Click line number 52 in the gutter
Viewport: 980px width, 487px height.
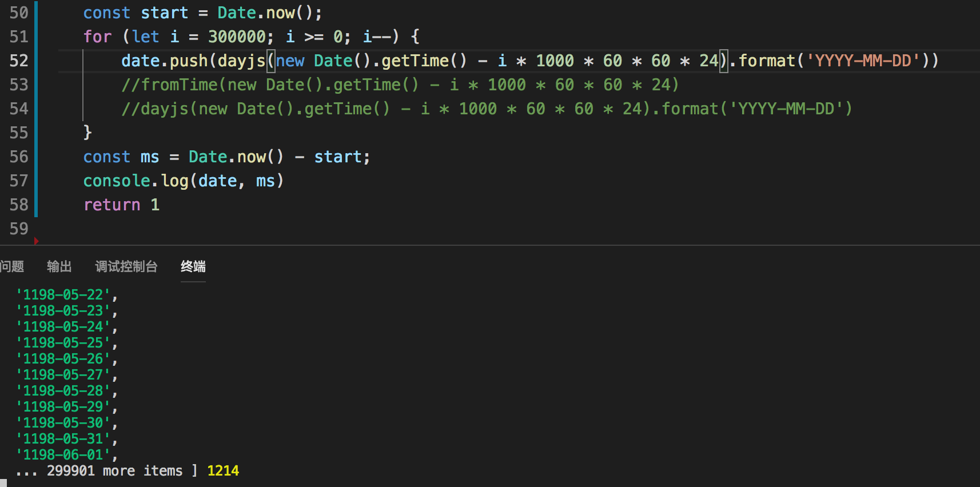click(x=19, y=61)
